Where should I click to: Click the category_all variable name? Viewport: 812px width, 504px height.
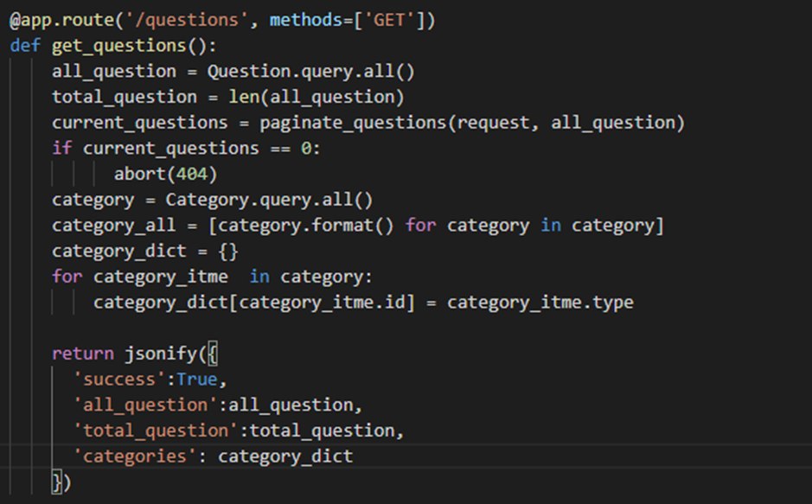(114, 226)
